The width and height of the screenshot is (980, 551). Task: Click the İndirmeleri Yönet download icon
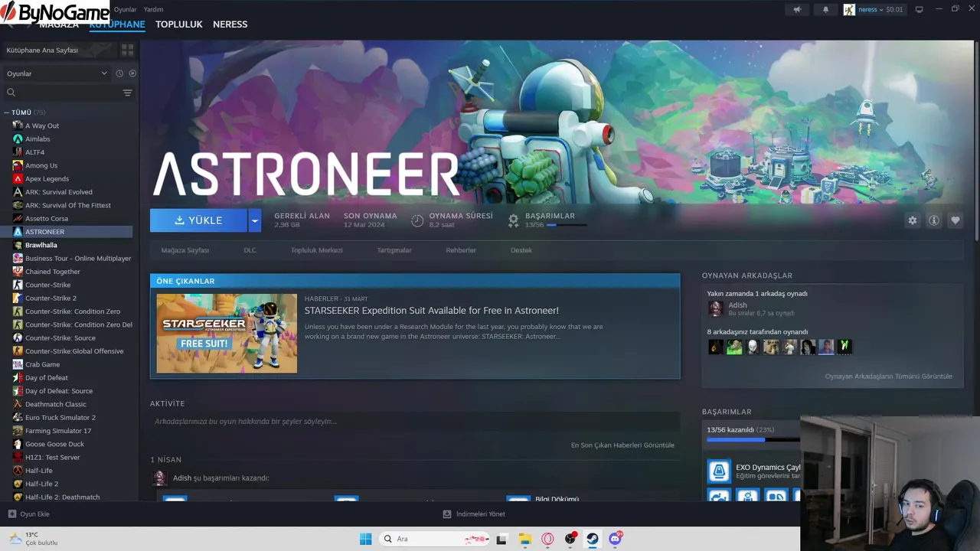point(447,514)
